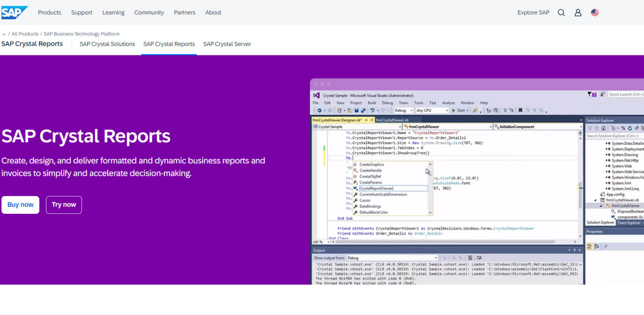Screen dimensions: 644x315
Task: Click the bookmark icon in Visual Studio toolbar
Action: pyautogui.click(x=520, y=111)
